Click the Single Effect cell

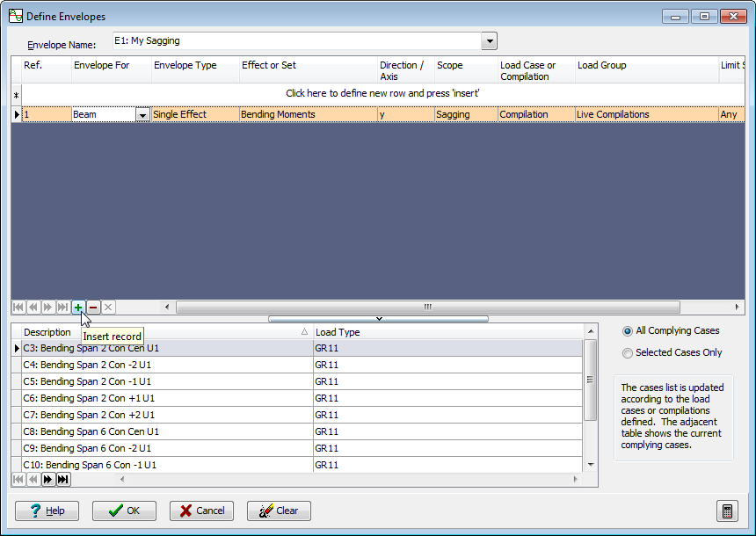coord(195,115)
